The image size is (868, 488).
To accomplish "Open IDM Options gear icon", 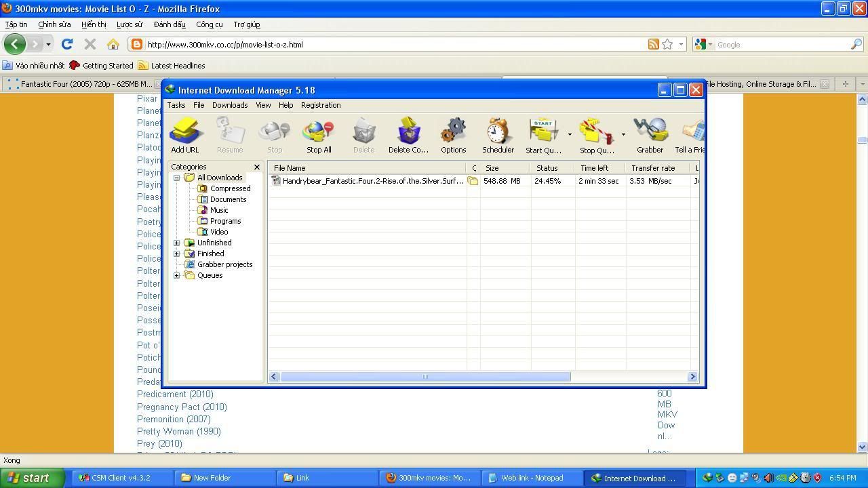I will (453, 131).
